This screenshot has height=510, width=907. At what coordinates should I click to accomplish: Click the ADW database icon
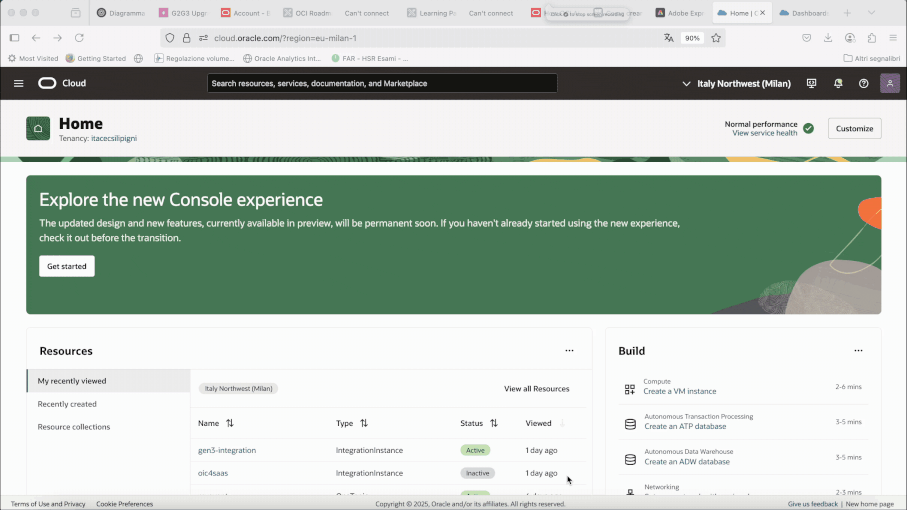[x=631, y=460]
